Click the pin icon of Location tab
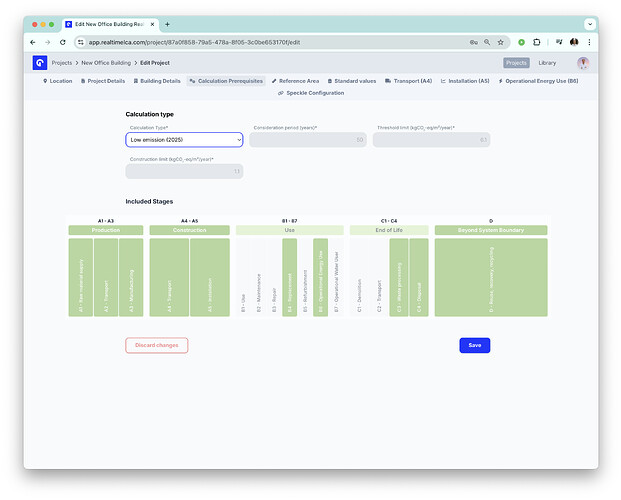Screen dimensions: 621x500 (x=45, y=81)
